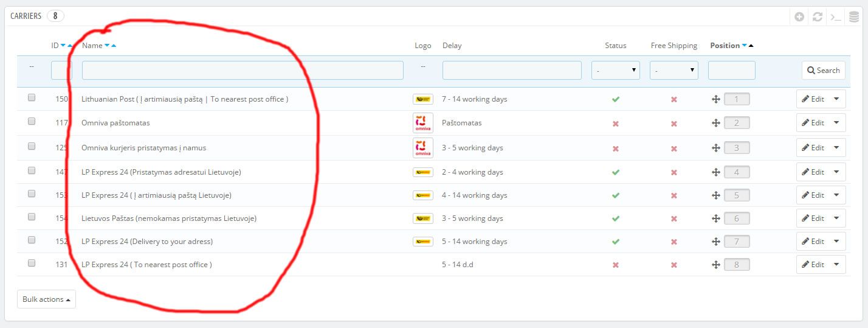The image size is (868, 328).
Task: Open Edit dropdown arrow for Lietuvos Paštas
Action: (x=838, y=218)
